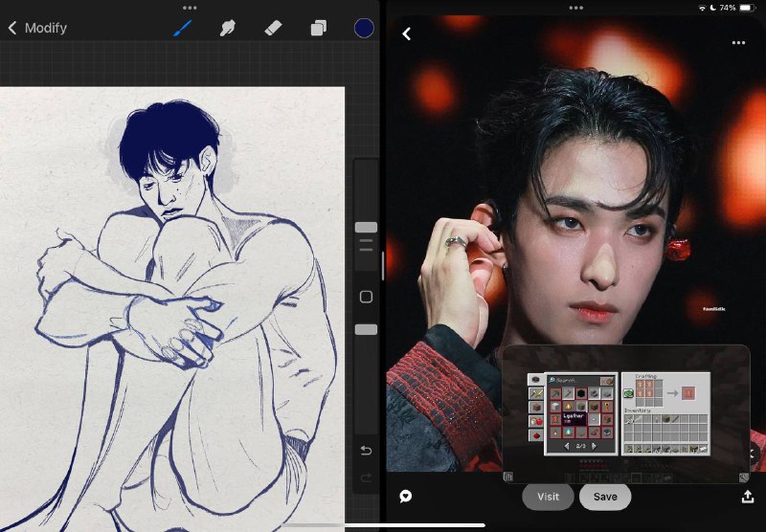This screenshot has width=766, height=532.
Task: Visit the pin's source site
Action: point(548,497)
